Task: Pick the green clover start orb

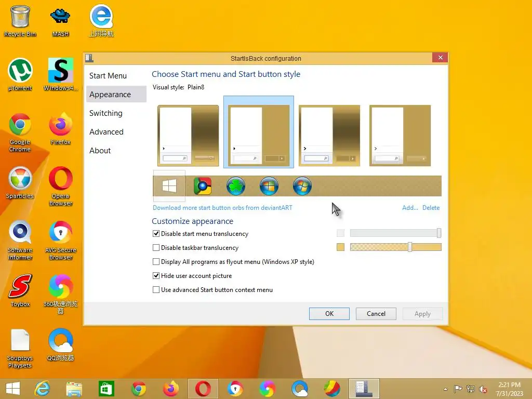Action: (x=236, y=186)
